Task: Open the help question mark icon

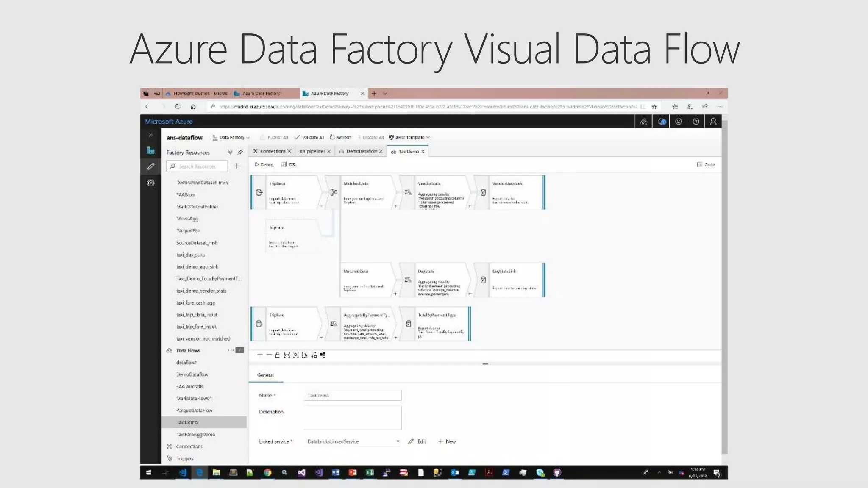Action: click(696, 122)
